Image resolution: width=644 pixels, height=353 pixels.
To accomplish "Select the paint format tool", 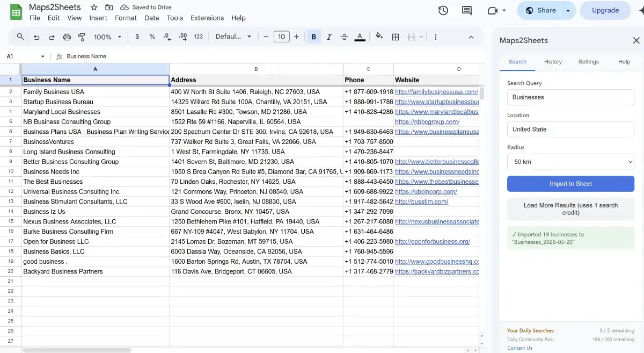I will click(x=82, y=37).
